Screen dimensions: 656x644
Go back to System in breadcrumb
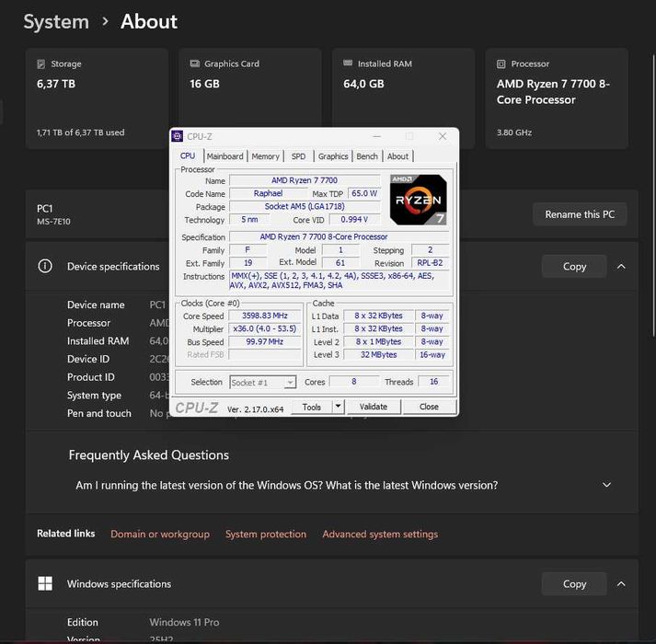pos(56,22)
